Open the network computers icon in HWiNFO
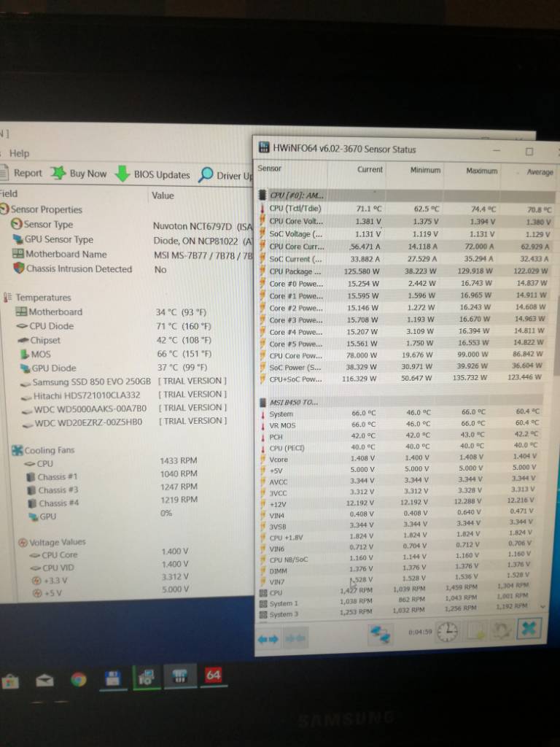The height and width of the screenshot is (747, 560). pyautogui.click(x=381, y=634)
